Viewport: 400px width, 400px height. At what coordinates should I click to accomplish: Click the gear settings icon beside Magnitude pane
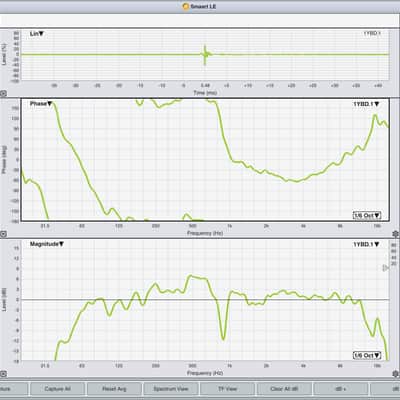point(396,373)
